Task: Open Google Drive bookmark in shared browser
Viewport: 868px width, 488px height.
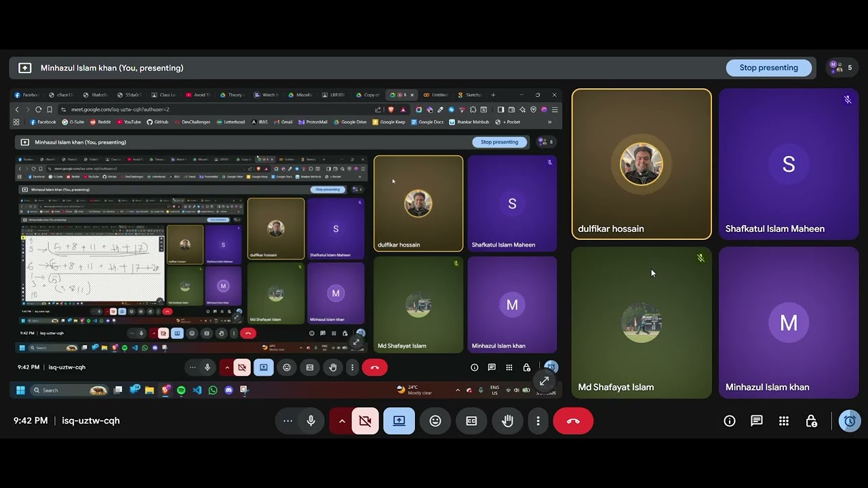Action: pyautogui.click(x=350, y=122)
